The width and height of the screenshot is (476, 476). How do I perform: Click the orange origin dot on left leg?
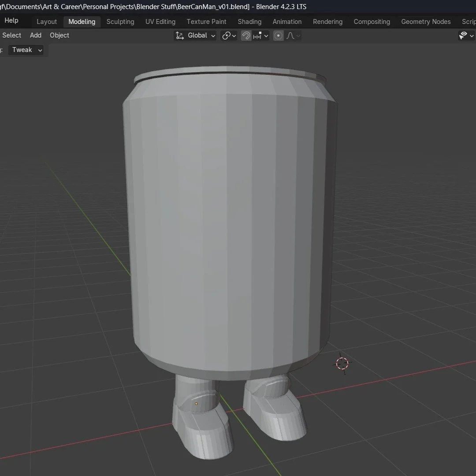click(x=196, y=403)
